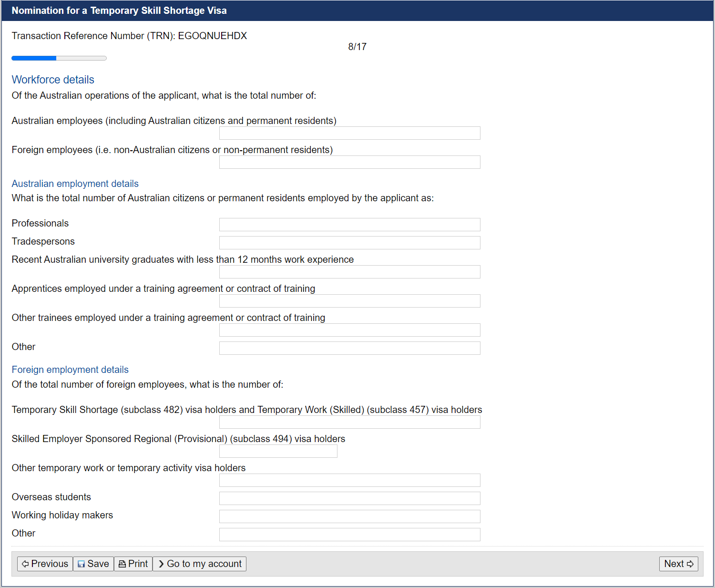Save the nomination form
715x588 pixels.
(93, 564)
